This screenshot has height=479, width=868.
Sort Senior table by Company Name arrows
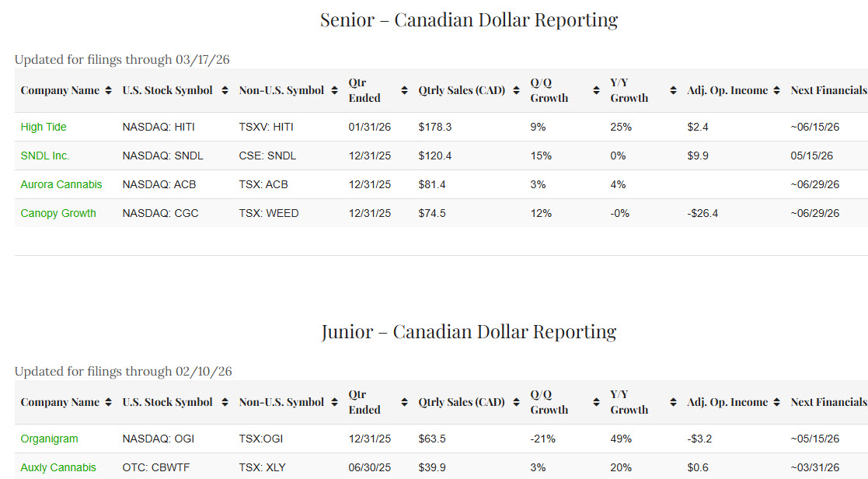(108, 90)
